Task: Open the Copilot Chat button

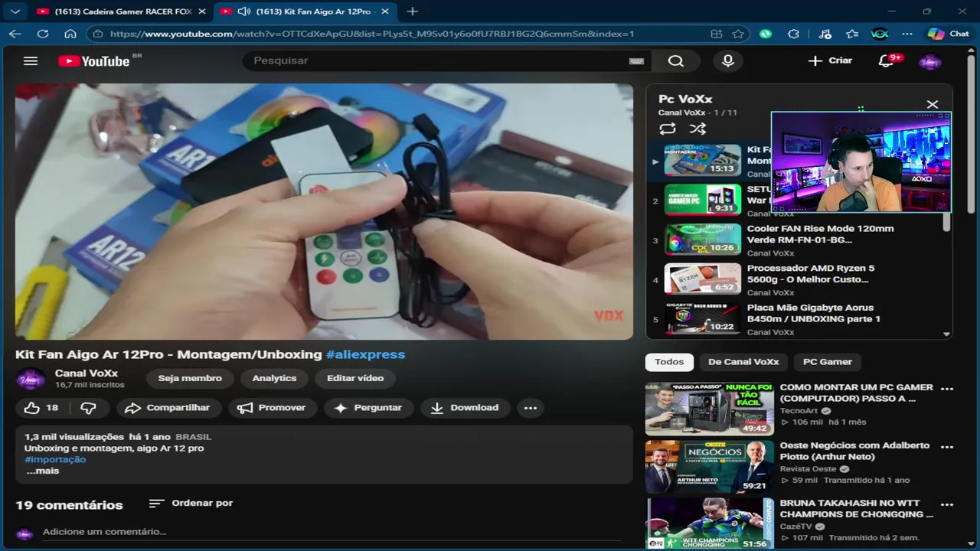Action: tap(948, 34)
